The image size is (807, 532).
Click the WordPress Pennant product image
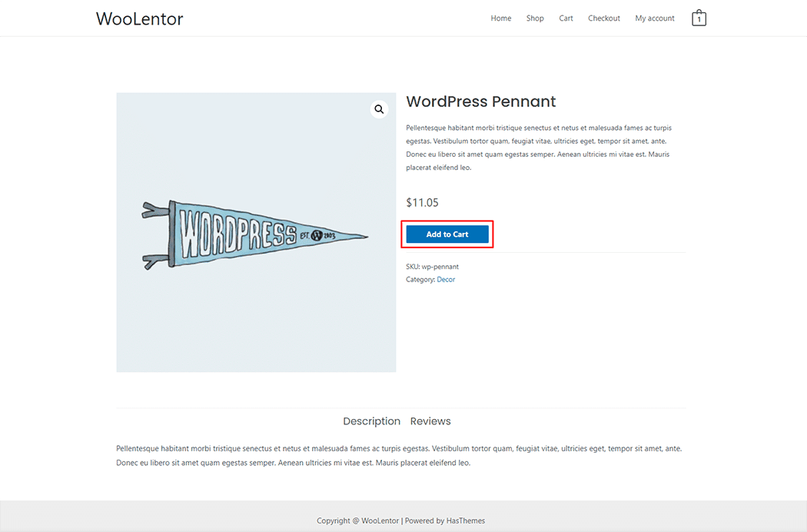coord(256,232)
